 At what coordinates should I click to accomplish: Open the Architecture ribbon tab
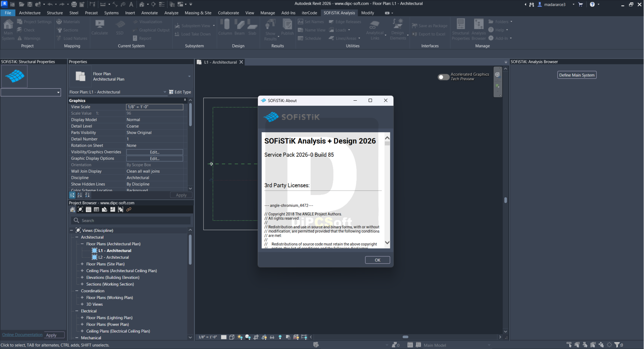[30, 13]
